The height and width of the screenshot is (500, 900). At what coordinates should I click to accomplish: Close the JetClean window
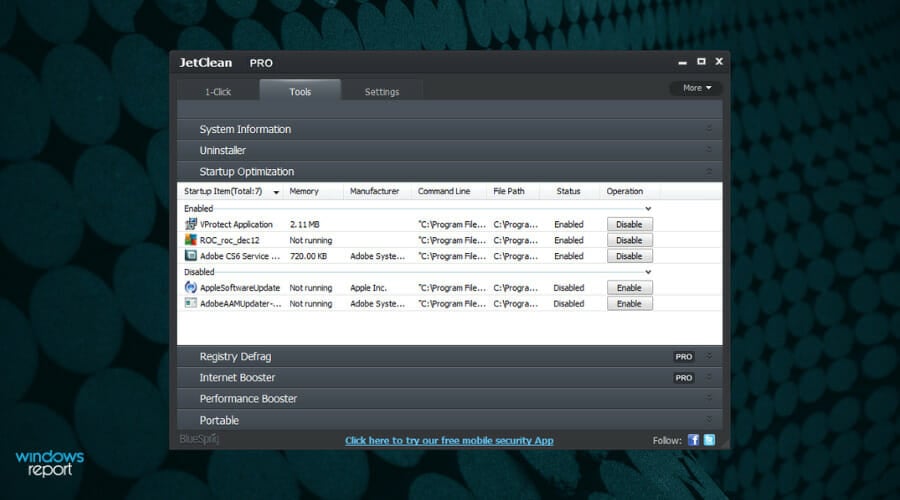point(719,61)
